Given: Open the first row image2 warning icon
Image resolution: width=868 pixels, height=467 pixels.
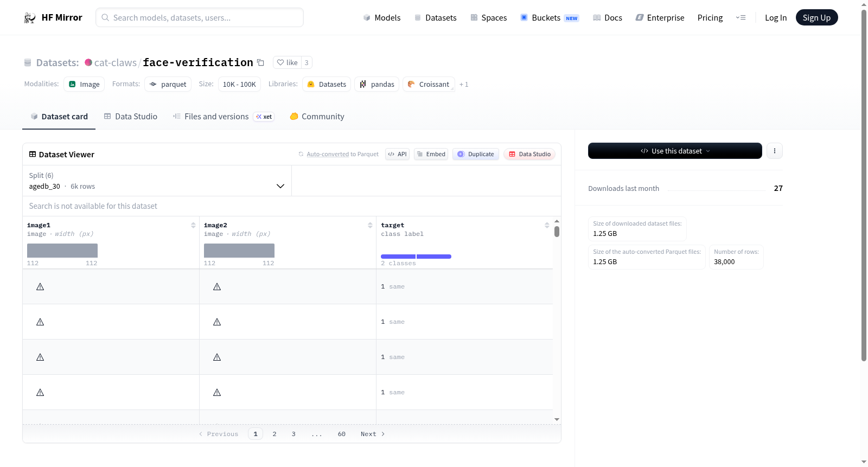Looking at the screenshot, I should point(217,286).
